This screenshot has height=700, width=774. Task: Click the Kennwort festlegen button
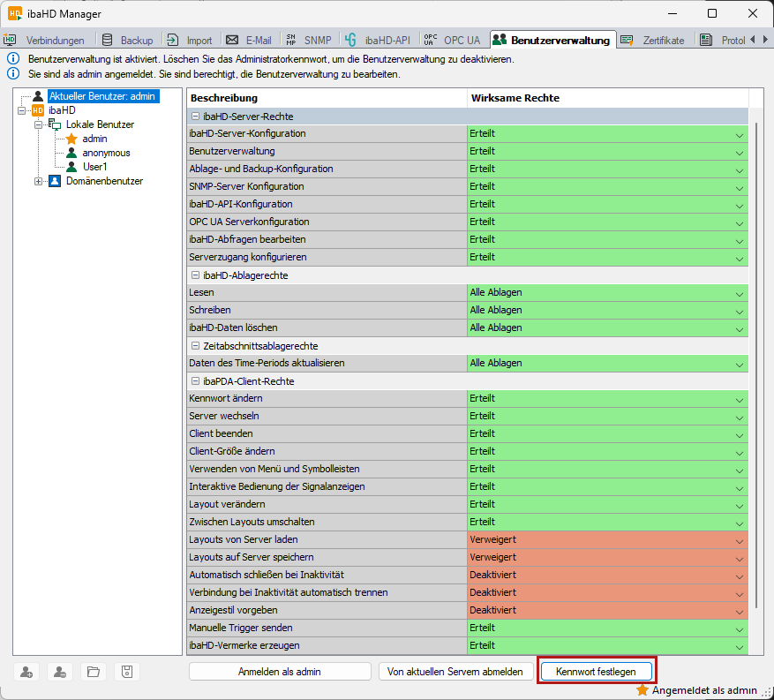coord(596,672)
